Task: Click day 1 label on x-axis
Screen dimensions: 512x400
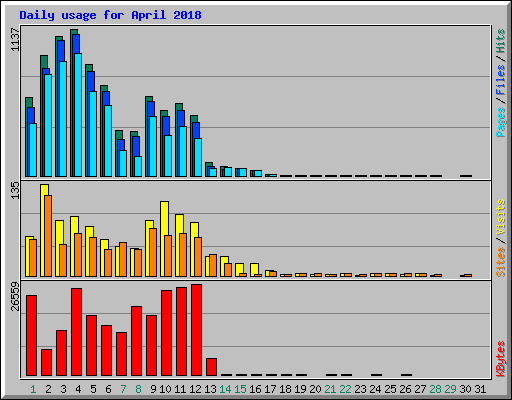Action: (x=33, y=389)
